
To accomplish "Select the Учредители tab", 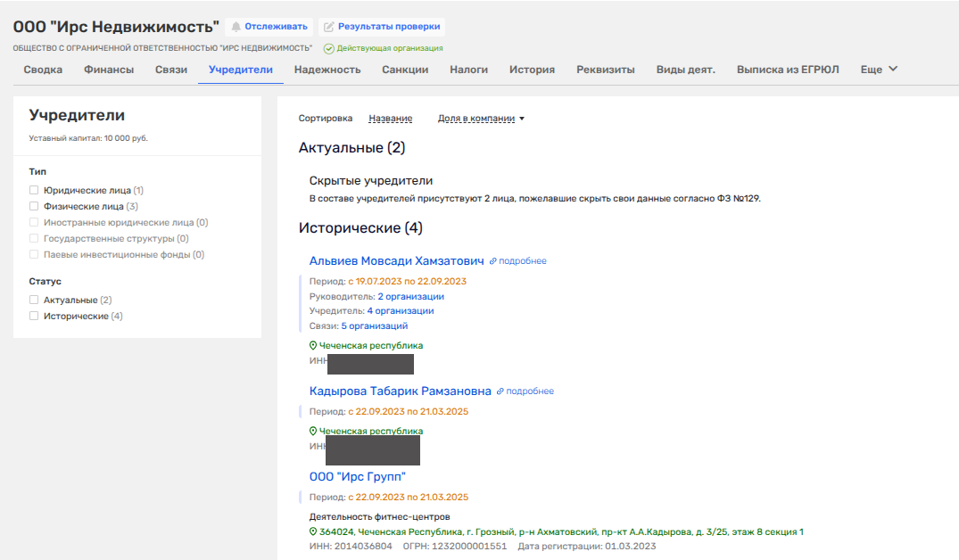I will pyautogui.click(x=241, y=70).
